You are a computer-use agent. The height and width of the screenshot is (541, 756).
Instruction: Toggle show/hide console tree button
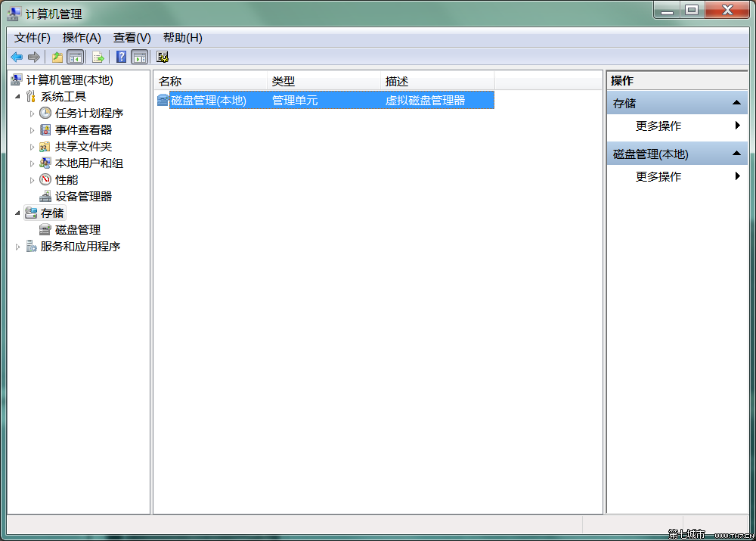75,58
